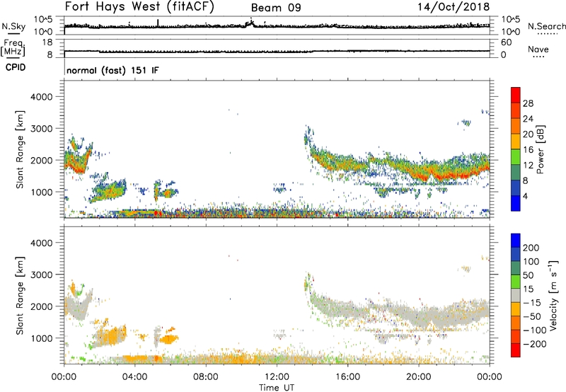Pick the grey segment of Velocity colorbar
Screen dimensions: 566x392
pyautogui.click(x=516, y=295)
